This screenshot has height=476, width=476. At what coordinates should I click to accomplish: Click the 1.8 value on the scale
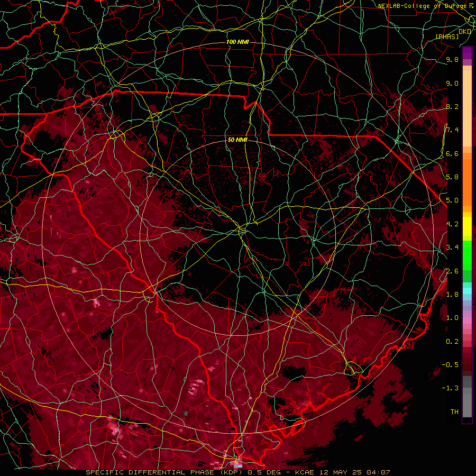click(x=452, y=295)
